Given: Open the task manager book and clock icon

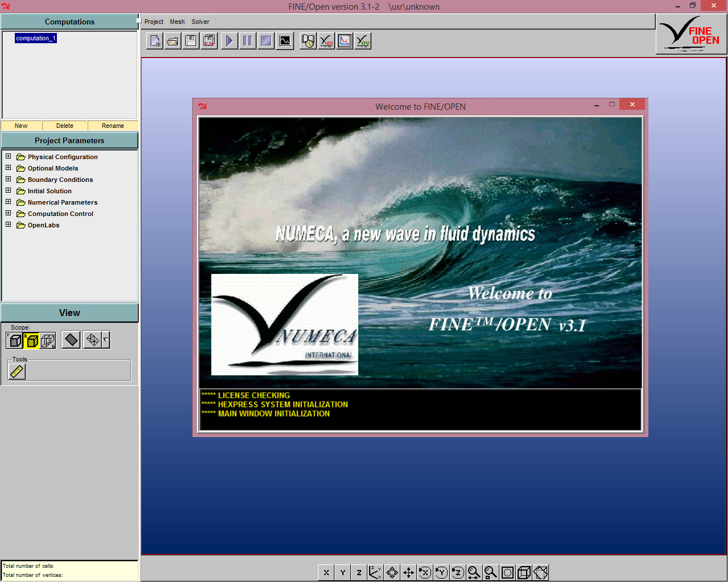Looking at the screenshot, I should [308, 41].
